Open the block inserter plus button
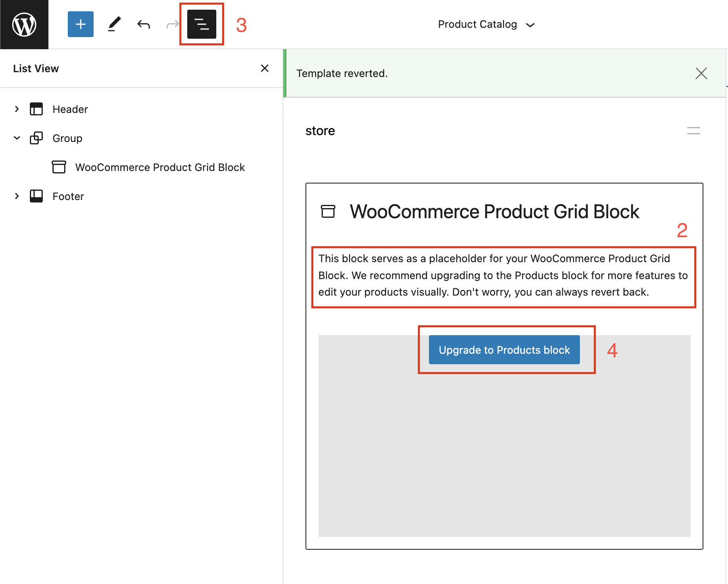Screen dimensions: 728x584 (x=81, y=24)
